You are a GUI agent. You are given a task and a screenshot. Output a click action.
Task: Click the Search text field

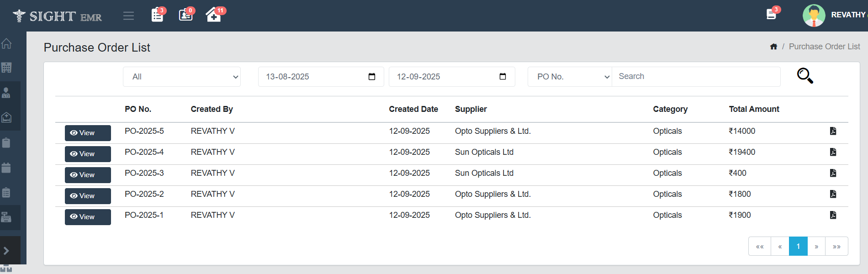tap(696, 77)
